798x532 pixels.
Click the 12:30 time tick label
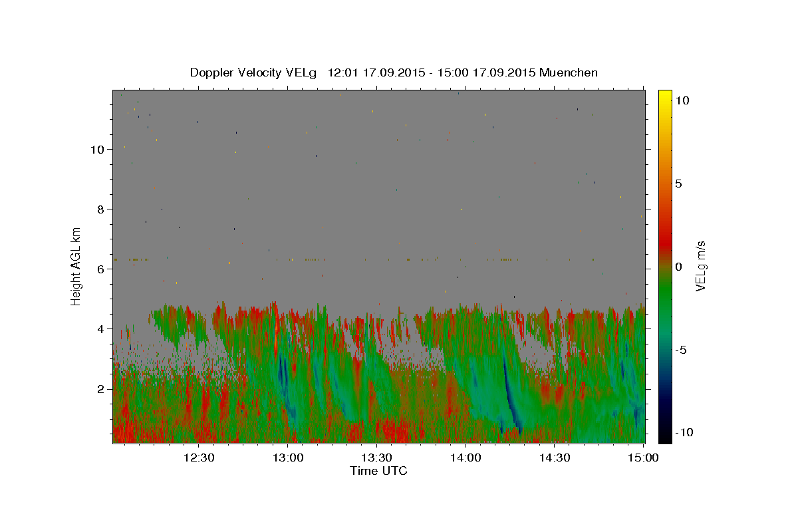tap(198, 458)
